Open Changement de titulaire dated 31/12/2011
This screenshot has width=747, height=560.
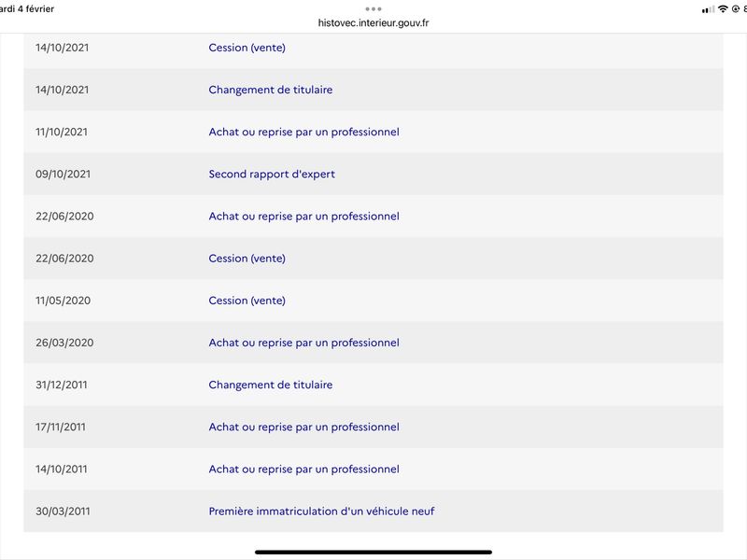coord(271,385)
